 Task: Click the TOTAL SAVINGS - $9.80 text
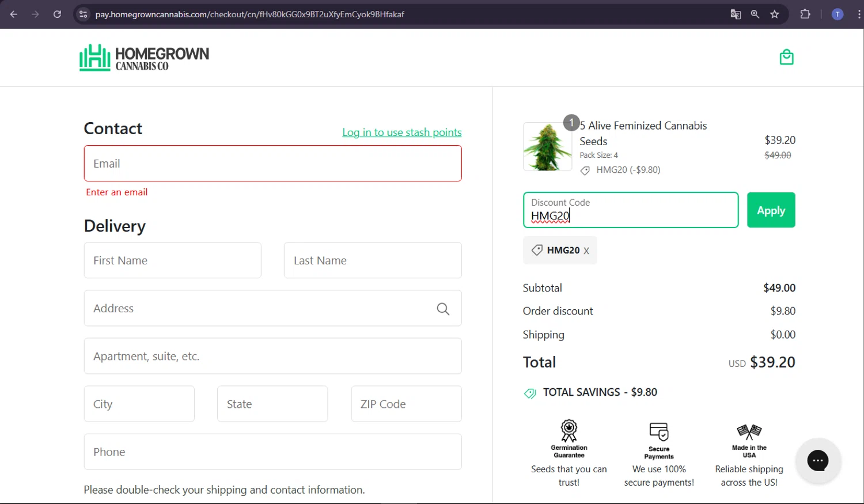600,392
